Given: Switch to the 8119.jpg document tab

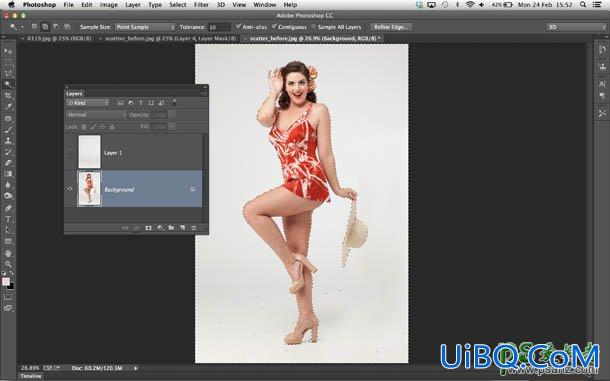Looking at the screenshot, I should [x=58, y=39].
